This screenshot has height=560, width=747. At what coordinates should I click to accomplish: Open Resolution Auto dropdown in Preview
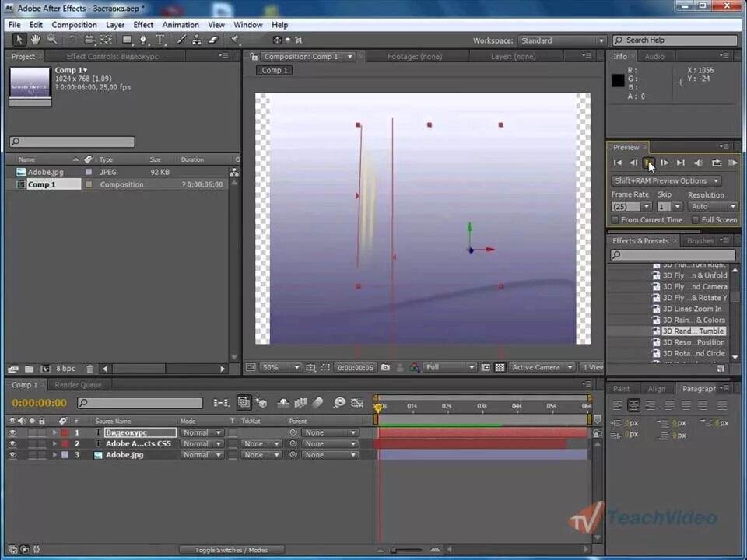(x=714, y=207)
